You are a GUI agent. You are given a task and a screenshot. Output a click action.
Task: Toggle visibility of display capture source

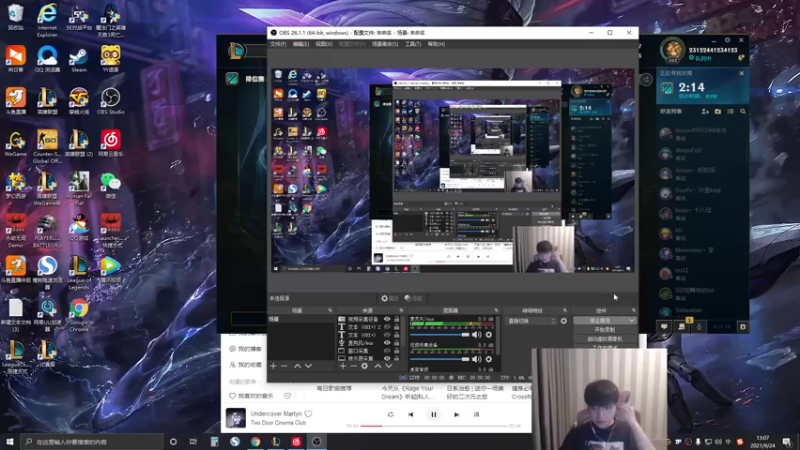pyautogui.click(x=387, y=358)
